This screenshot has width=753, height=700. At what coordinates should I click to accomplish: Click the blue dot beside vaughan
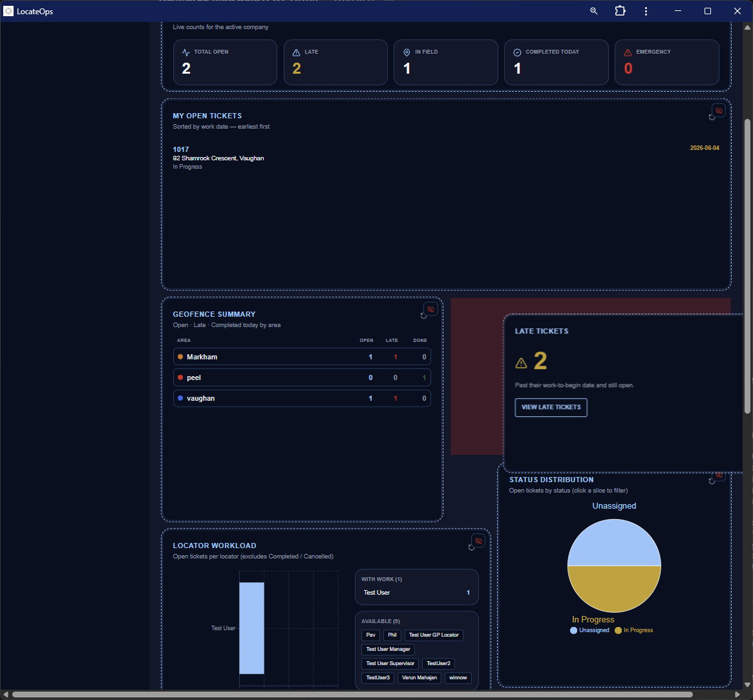[x=180, y=398]
